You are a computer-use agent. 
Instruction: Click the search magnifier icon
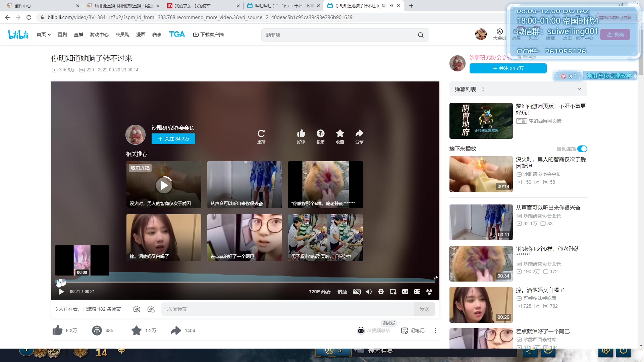(421, 35)
